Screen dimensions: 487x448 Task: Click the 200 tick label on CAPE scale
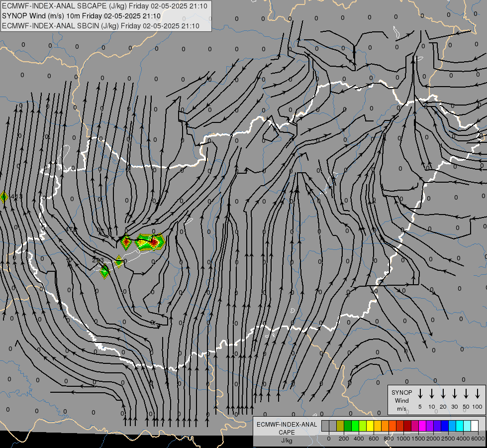pos(344,439)
